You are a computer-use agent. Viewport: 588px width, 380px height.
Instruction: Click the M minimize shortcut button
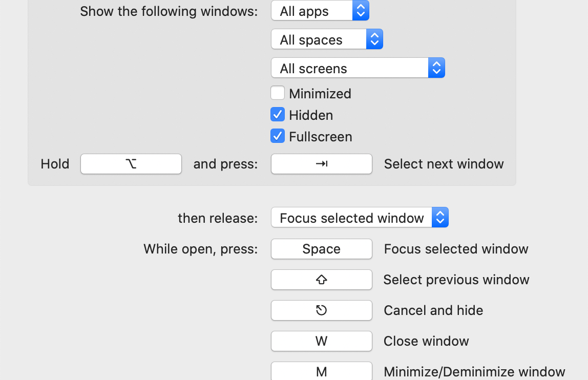(321, 371)
